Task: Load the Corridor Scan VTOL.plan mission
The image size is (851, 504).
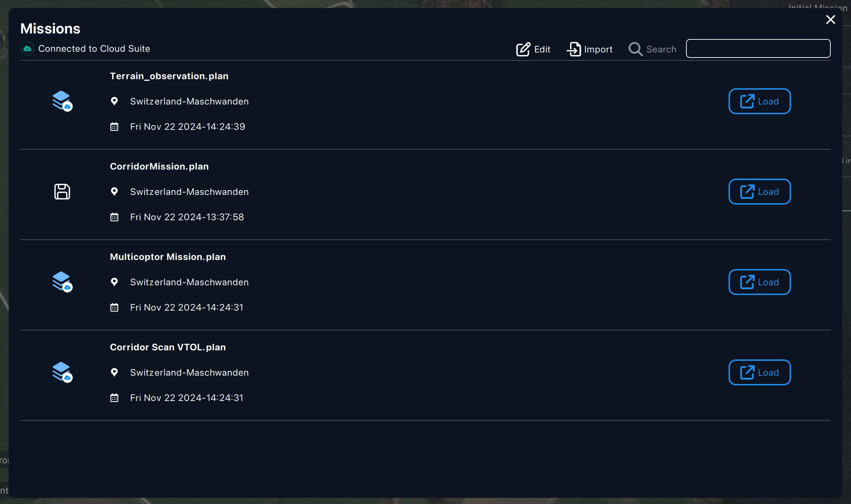Action: click(x=759, y=372)
